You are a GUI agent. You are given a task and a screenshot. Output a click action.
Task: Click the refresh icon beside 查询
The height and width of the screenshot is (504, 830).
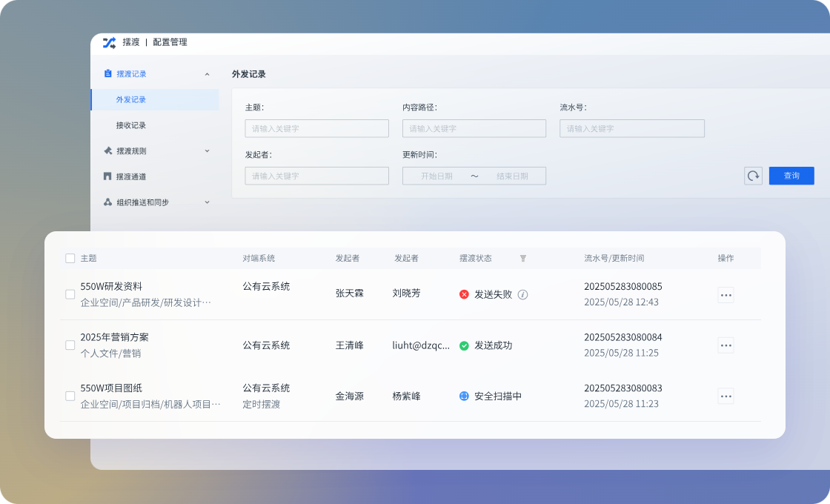pos(753,176)
